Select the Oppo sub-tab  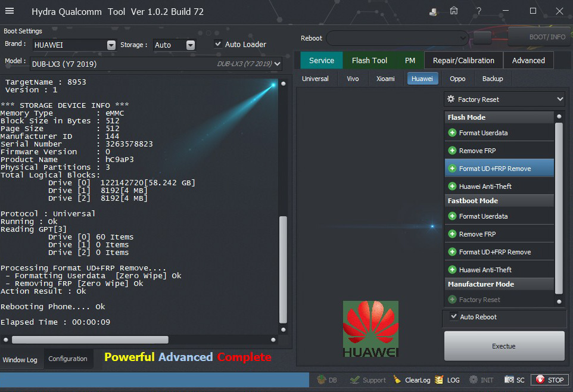[x=457, y=79]
